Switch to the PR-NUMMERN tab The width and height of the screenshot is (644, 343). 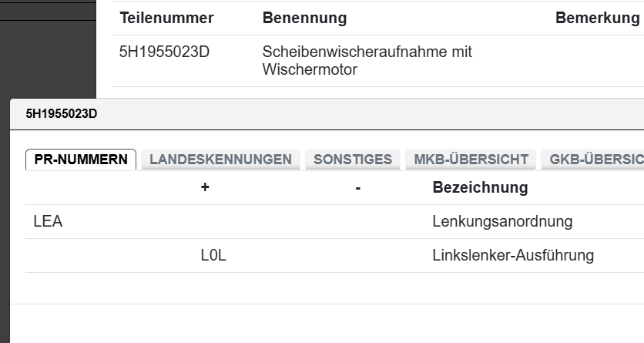[81, 160]
